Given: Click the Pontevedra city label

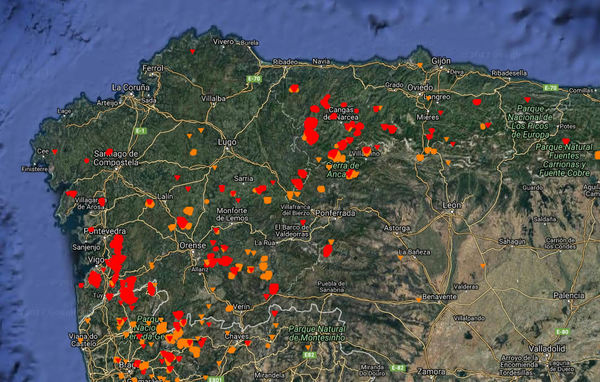Looking at the screenshot, I should [105, 231].
